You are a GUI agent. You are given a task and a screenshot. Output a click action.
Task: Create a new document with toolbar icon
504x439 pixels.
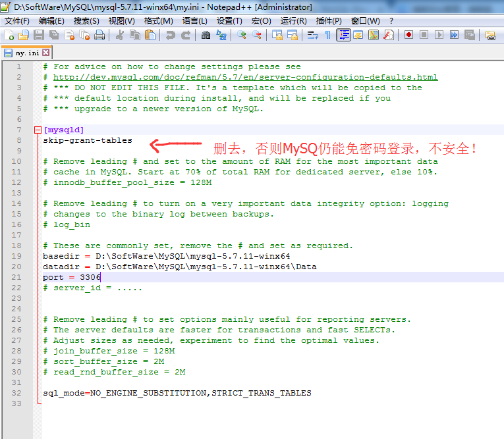[9, 35]
